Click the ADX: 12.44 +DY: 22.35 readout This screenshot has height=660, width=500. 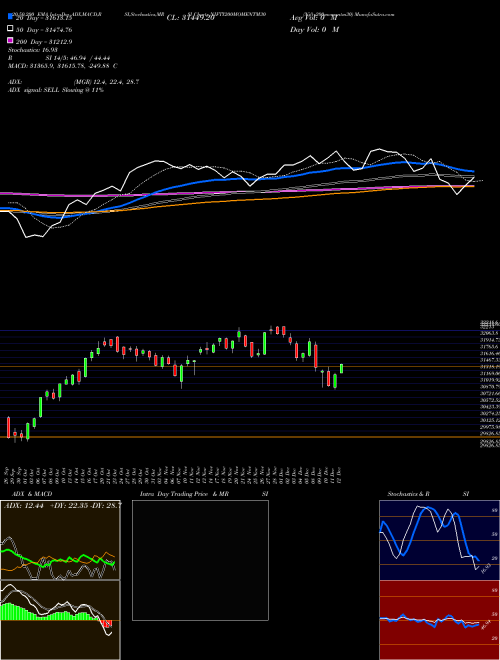tap(62, 505)
